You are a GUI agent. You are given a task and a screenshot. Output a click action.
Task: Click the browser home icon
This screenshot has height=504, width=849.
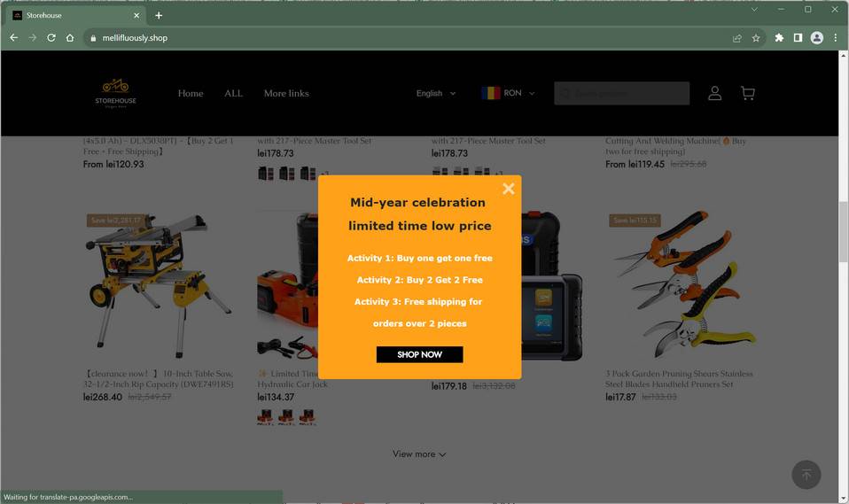70,38
